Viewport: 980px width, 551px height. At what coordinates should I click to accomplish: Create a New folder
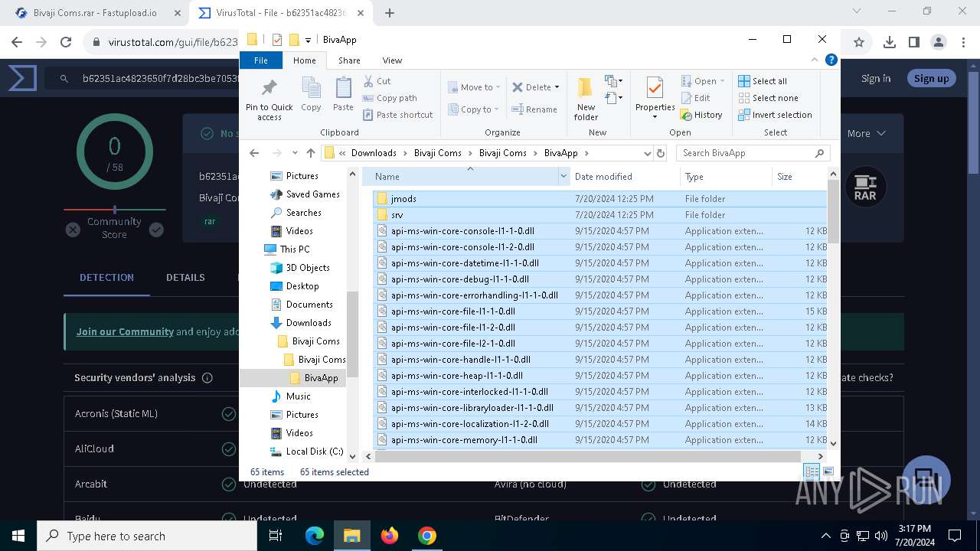pyautogui.click(x=586, y=99)
